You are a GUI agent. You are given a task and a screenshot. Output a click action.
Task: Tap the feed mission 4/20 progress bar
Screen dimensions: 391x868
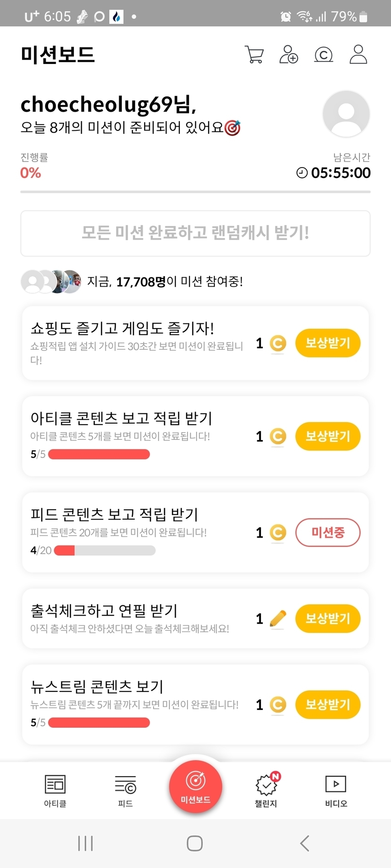pos(105,550)
